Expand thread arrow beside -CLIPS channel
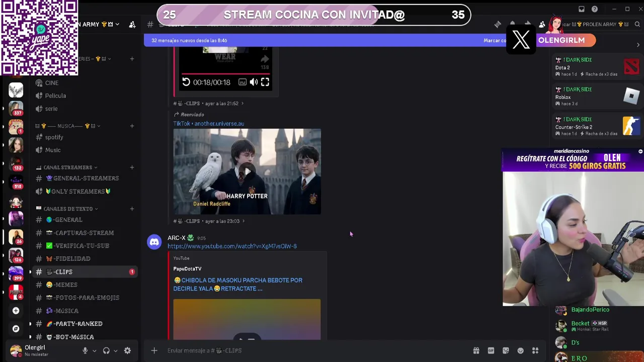644x362 pixels. (x=30, y=272)
